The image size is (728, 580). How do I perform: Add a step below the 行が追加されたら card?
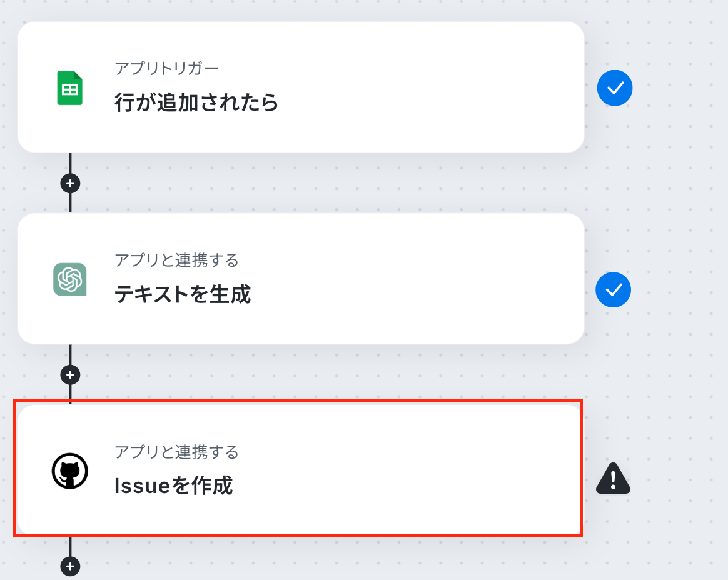point(70,183)
